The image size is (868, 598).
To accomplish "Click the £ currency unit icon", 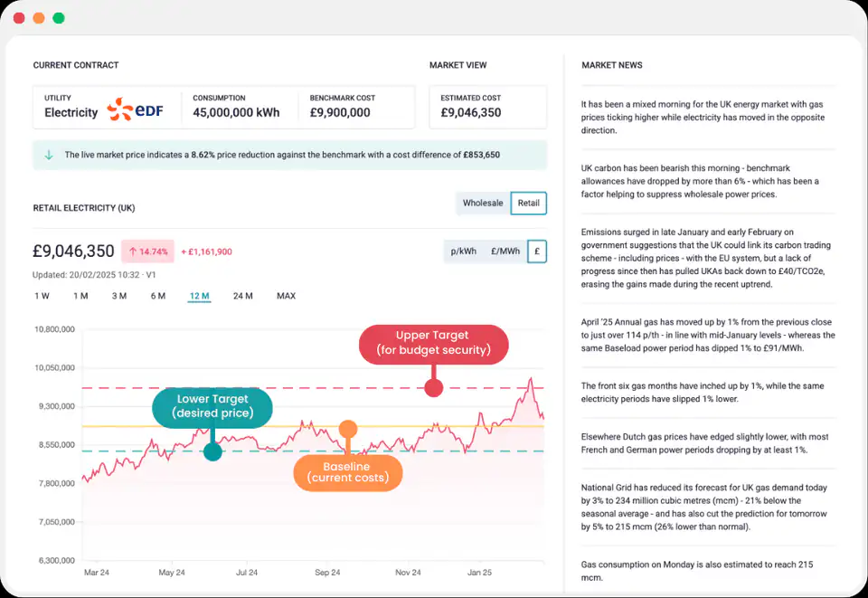I will coord(535,251).
